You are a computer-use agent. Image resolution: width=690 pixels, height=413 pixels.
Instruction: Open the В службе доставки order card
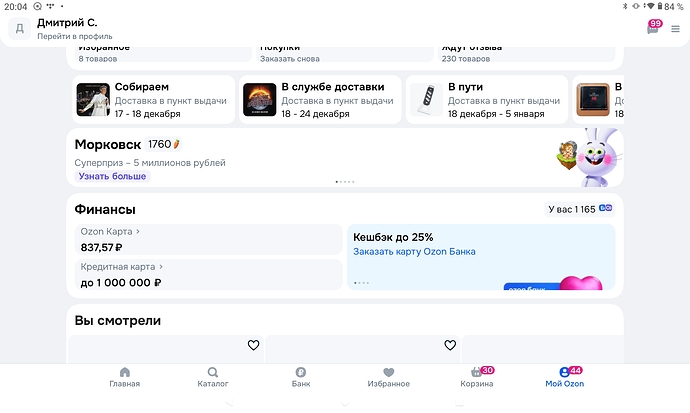[x=320, y=99]
